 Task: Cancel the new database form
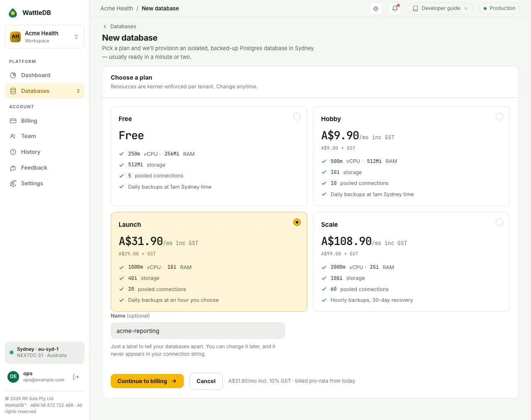tap(206, 381)
